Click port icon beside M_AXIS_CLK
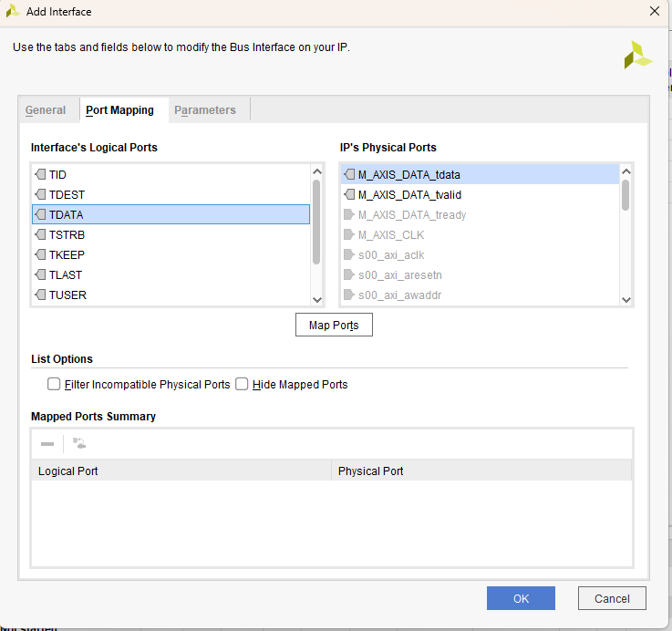 click(349, 234)
